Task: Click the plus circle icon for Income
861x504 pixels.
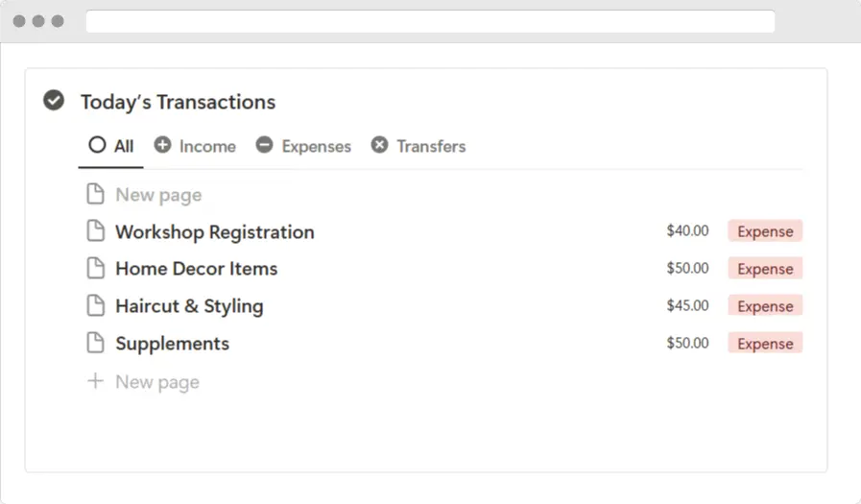Action: (x=162, y=145)
